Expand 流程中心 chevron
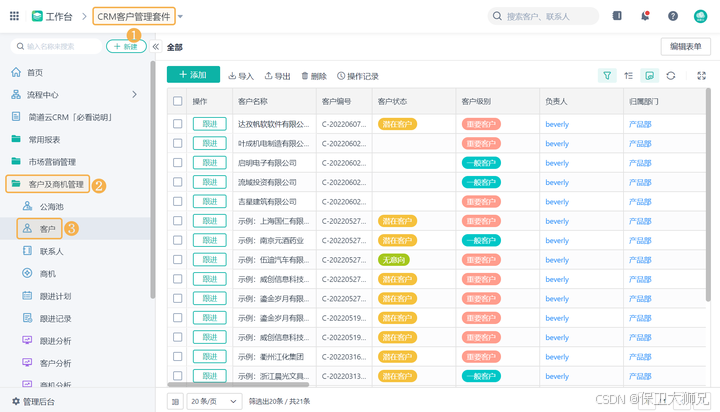Viewport: 720px width, 412px height. (135, 95)
